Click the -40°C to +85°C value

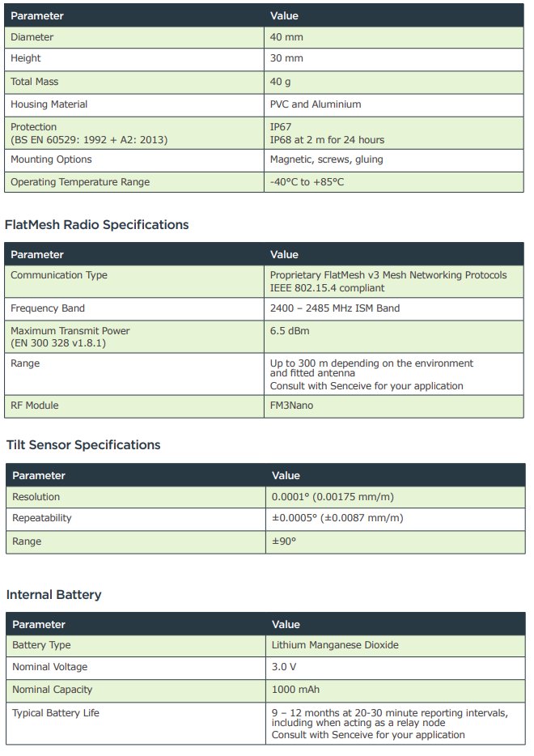point(307,182)
